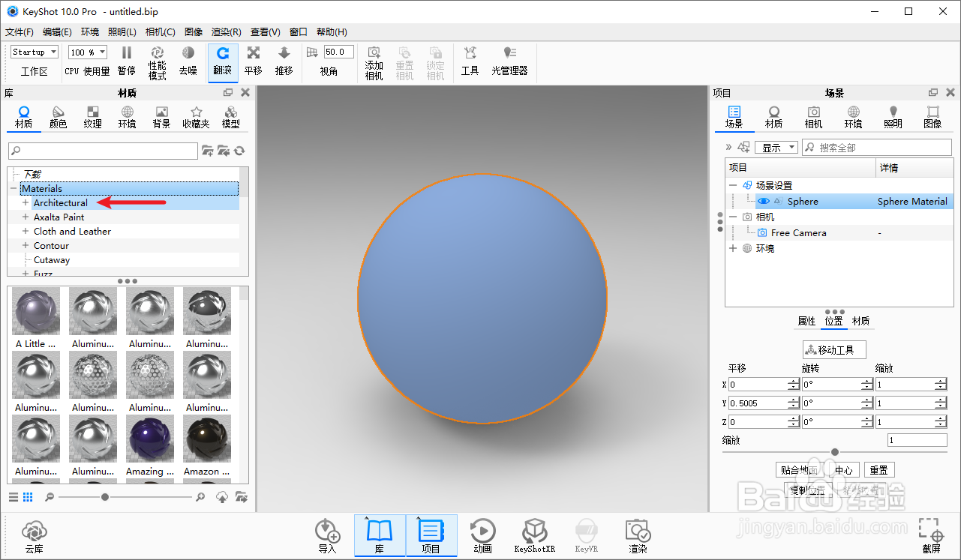
Task: Toggle the 库 (library) panel button
Action: click(380, 536)
